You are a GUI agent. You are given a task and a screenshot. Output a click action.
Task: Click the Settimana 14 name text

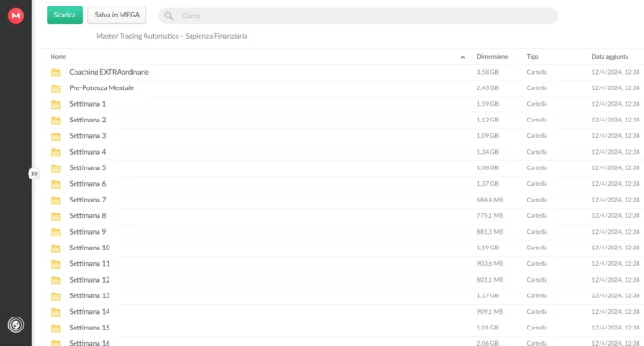click(89, 312)
